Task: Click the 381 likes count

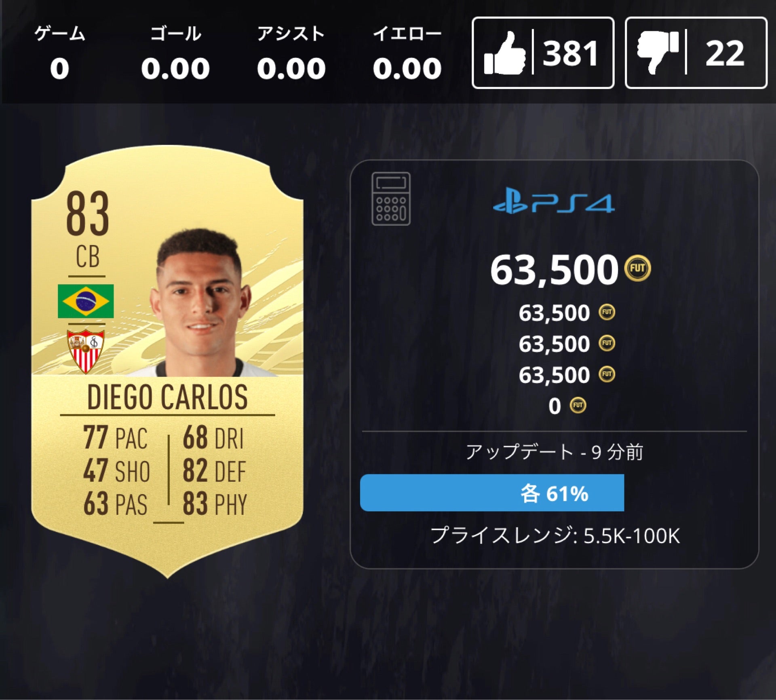Action: [x=570, y=53]
